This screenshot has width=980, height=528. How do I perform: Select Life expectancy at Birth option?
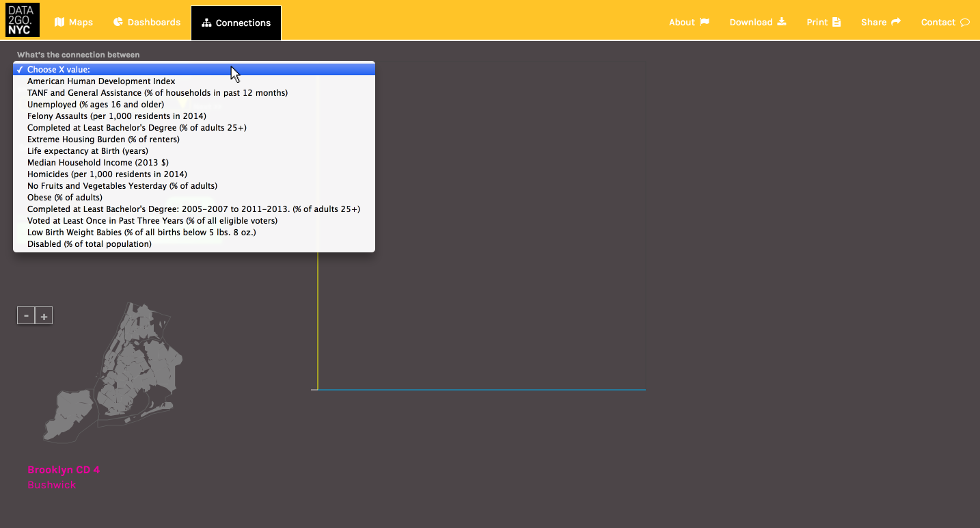coord(194,151)
